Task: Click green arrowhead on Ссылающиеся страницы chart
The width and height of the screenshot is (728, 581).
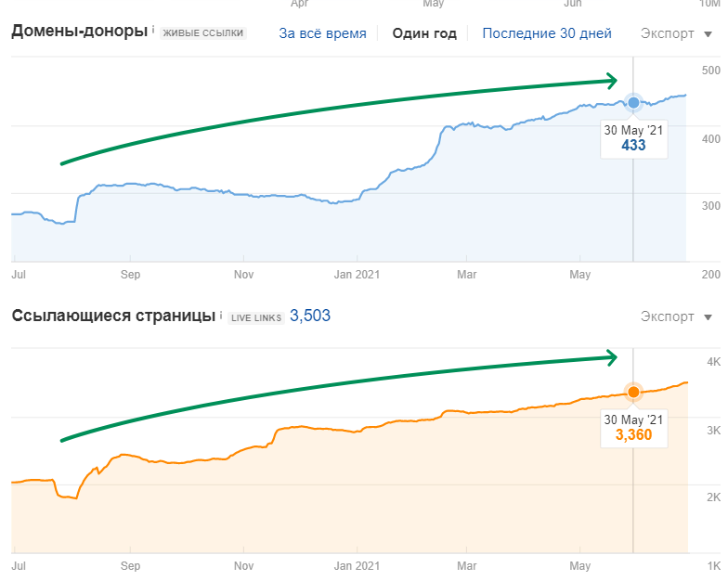Action: 610,356
